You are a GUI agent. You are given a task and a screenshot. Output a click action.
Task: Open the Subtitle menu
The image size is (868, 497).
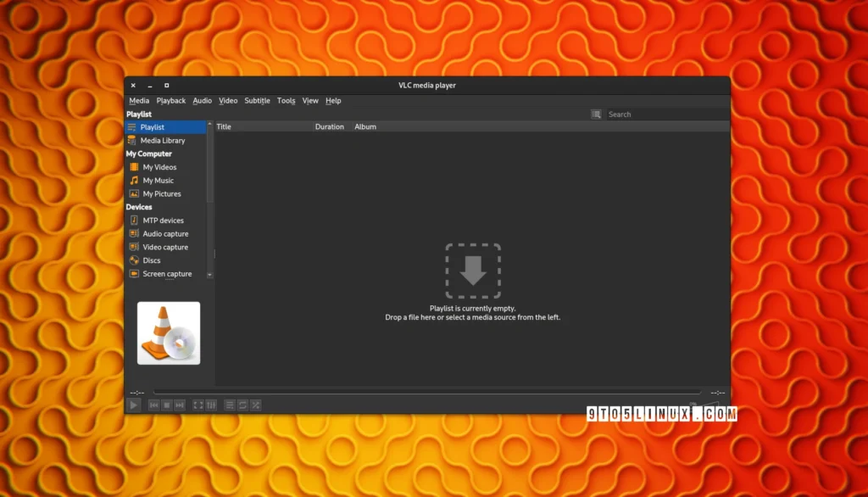(x=258, y=101)
